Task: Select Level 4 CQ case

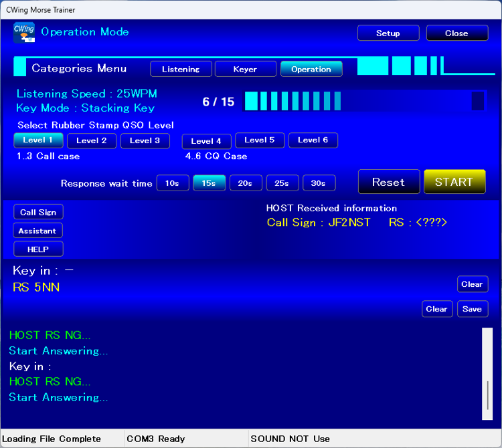Action: click(x=206, y=141)
